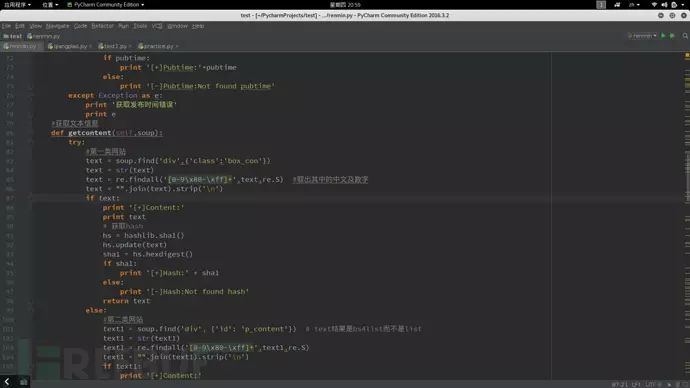Expand the 位置 places menu
Viewport: 690px width, 388px height.
click(50, 4)
